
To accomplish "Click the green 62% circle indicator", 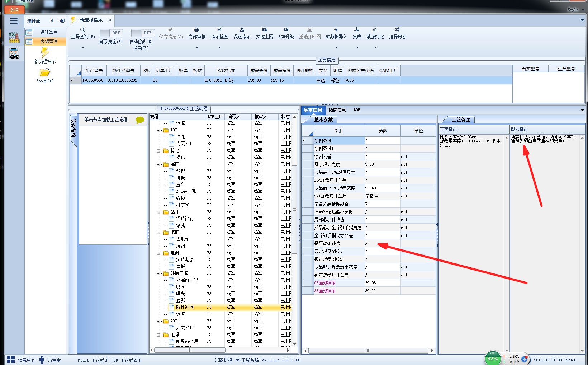I will (493, 358).
